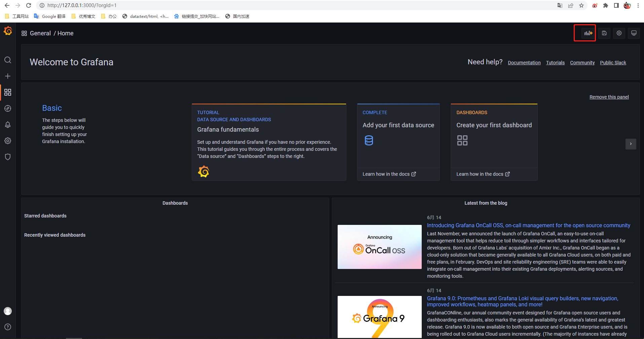Bookmark this page with star icon

click(x=581, y=5)
